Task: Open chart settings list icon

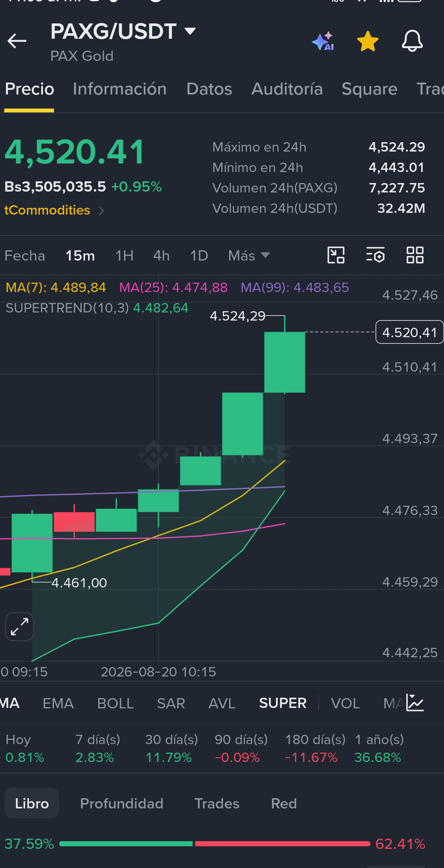Action: click(376, 255)
